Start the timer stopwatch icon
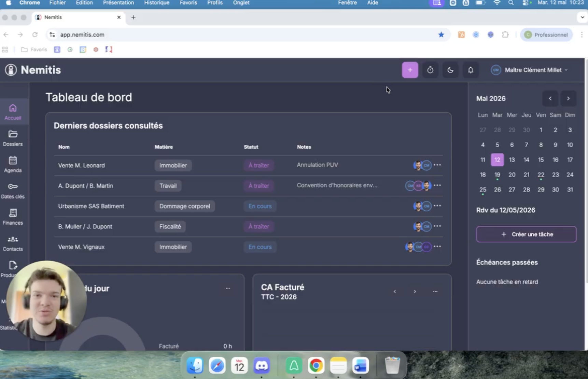 coord(430,70)
